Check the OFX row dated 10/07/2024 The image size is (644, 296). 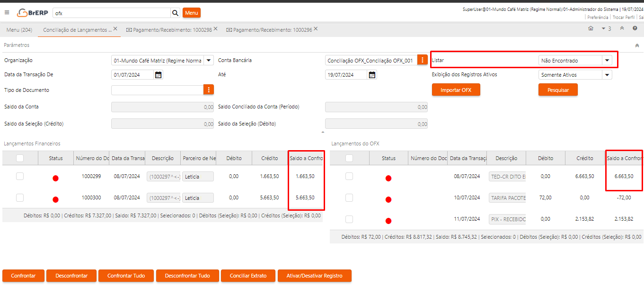[x=349, y=197]
